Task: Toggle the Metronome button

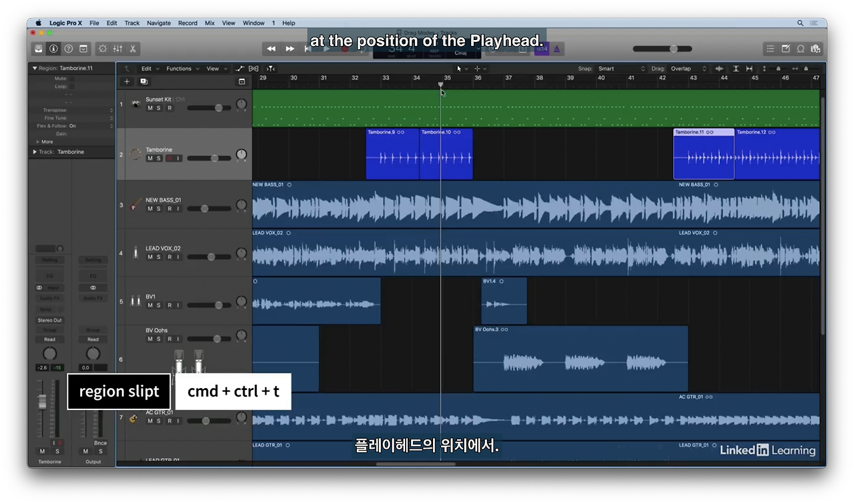Action: [x=556, y=49]
